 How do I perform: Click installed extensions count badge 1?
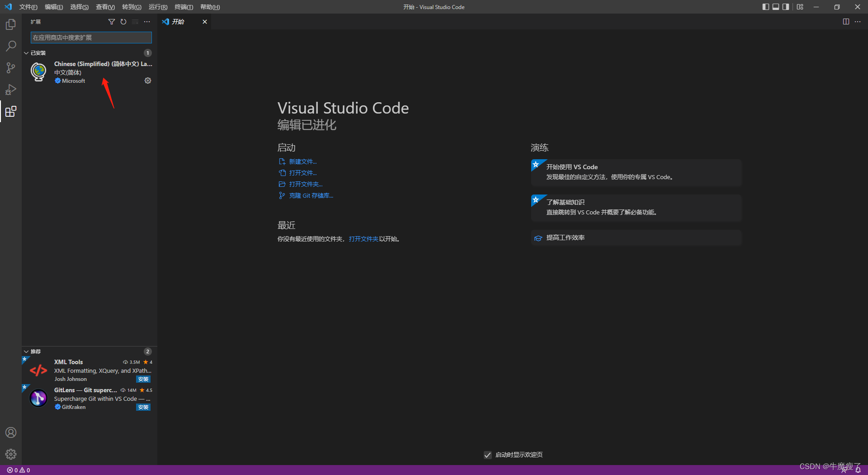pyautogui.click(x=148, y=53)
